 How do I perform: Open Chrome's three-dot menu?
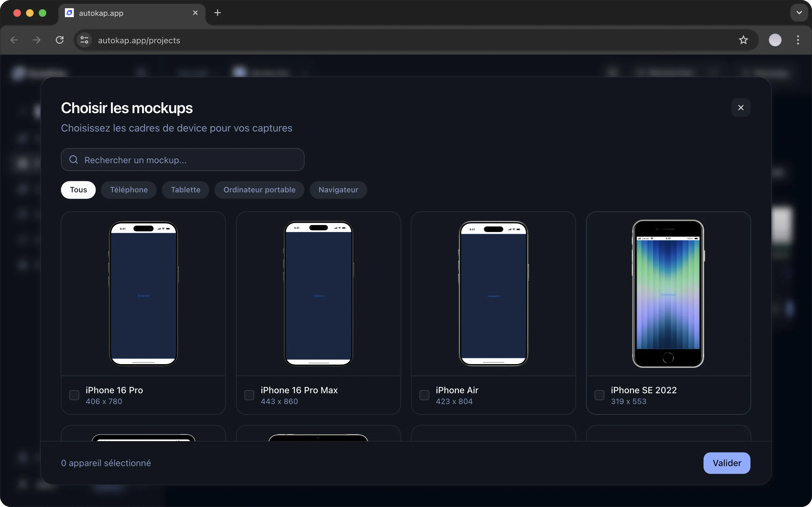point(798,40)
